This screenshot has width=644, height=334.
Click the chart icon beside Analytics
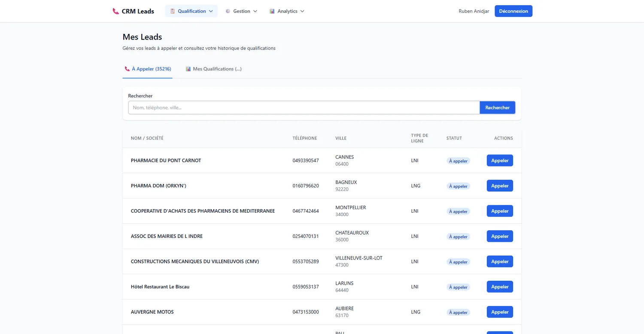click(x=272, y=11)
